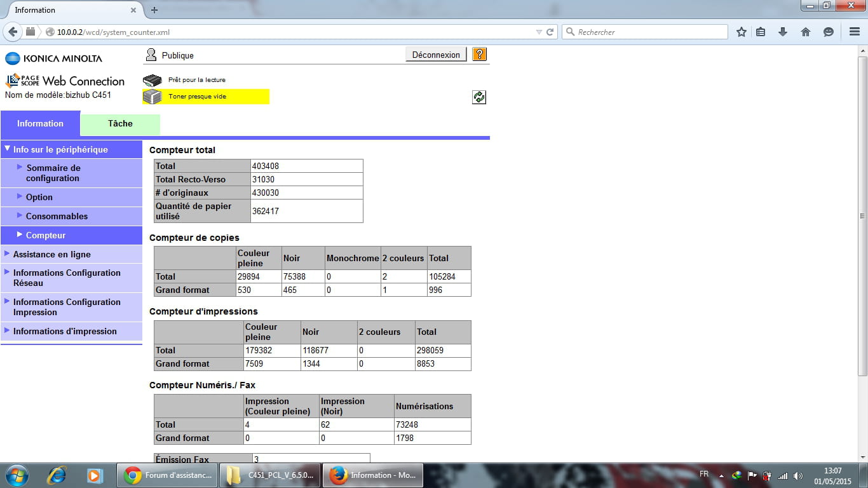Open Chrome window in the taskbar
868x488 pixels.
[x=167, y=475]
